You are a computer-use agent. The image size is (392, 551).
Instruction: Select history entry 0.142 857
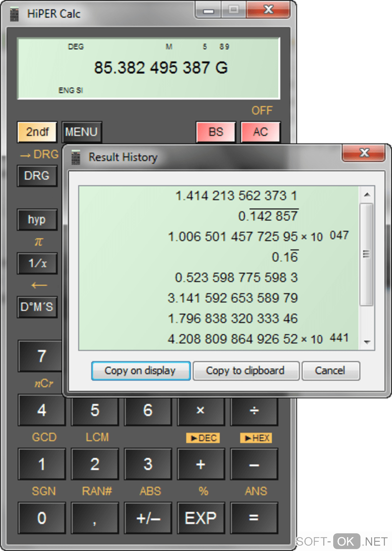[218, 216]
